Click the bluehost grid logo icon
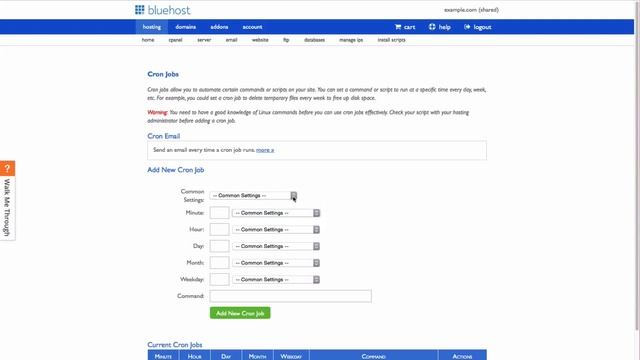The width and height of the screenshot is (640, 360). click(140, 10)
